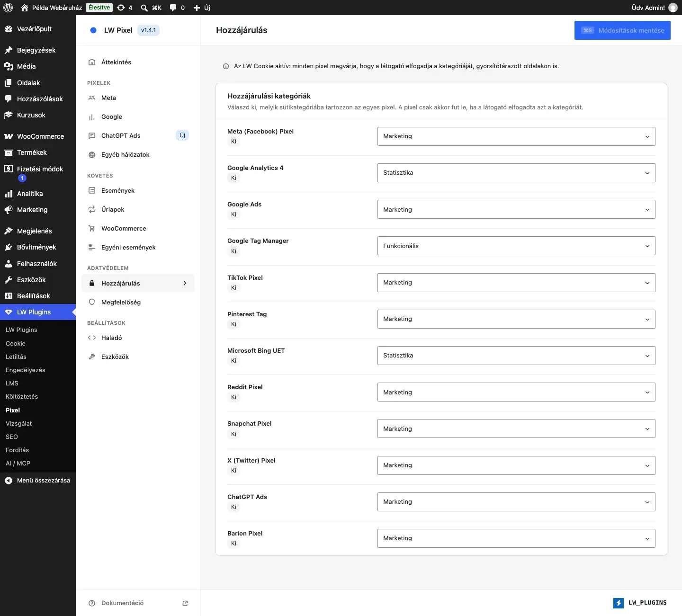Image resolution: width=682 pixels, height=616 pixels.
Task: Open the Snapchat Pixel category dropdown
Action: tap(516, 429)
